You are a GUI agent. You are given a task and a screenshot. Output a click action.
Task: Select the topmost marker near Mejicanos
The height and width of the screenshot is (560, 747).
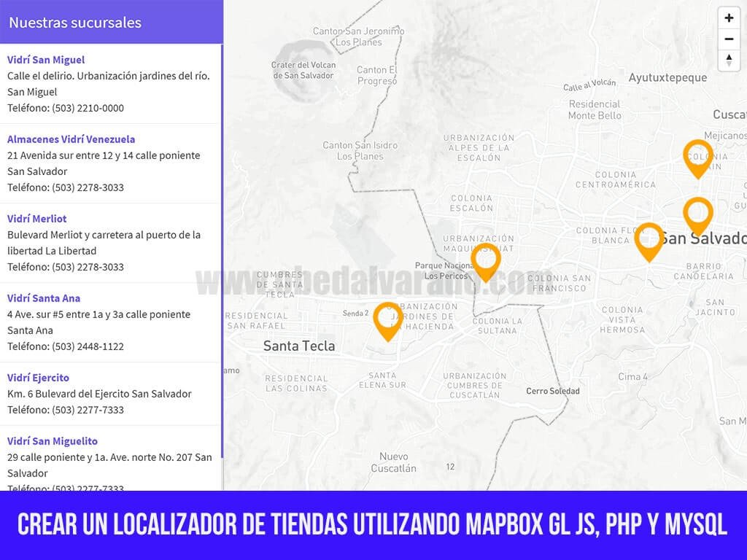pos(698,157)
